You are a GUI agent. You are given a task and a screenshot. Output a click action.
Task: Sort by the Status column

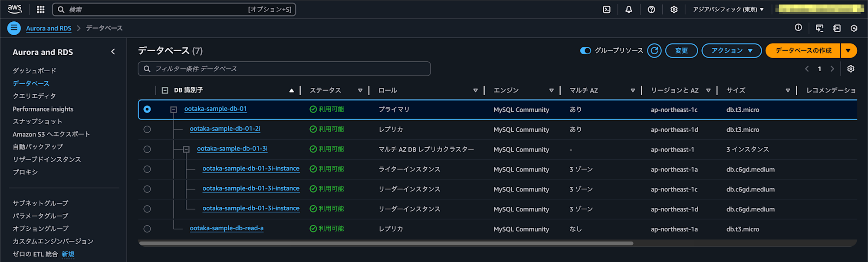tap(360, 90)
